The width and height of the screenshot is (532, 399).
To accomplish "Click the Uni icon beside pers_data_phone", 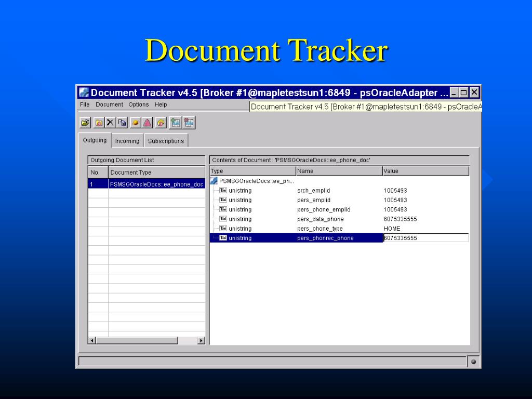I will (x=223, y=219).
